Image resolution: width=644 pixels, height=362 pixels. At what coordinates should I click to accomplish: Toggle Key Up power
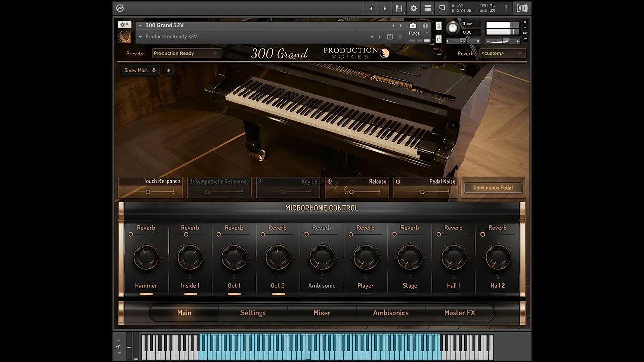pos(260,182)
